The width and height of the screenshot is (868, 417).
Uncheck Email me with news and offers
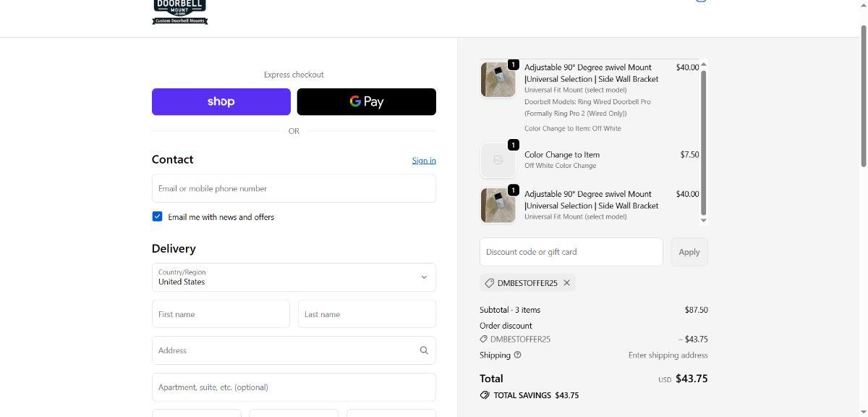tap(157, 216)
